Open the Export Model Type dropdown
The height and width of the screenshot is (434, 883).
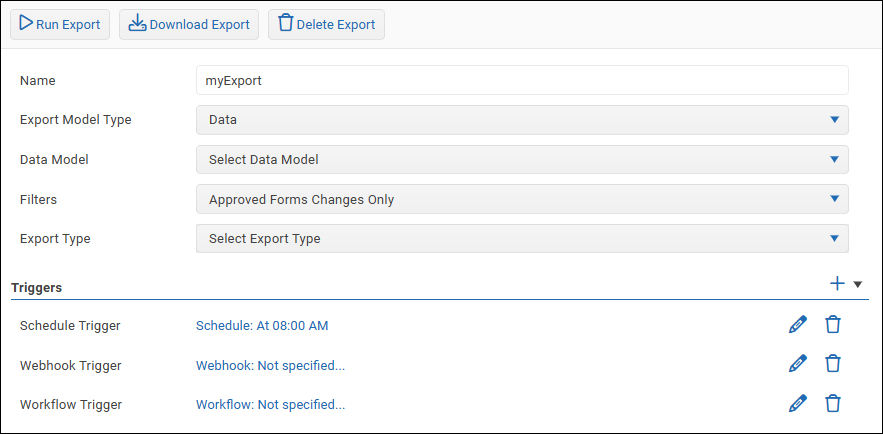522,120
